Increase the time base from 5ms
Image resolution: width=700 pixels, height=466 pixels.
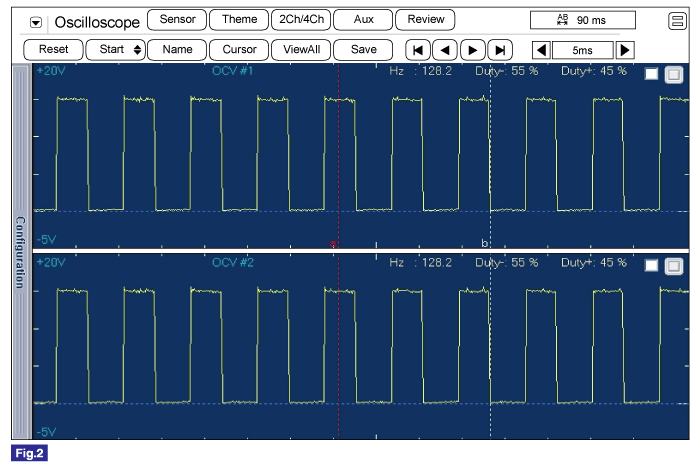[x=625, y=50]
